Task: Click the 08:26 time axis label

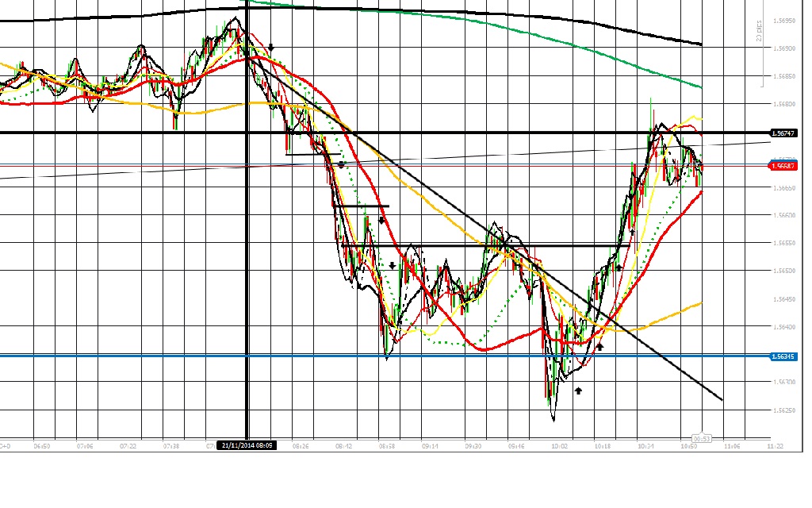Action: click(x=301, y=446)
